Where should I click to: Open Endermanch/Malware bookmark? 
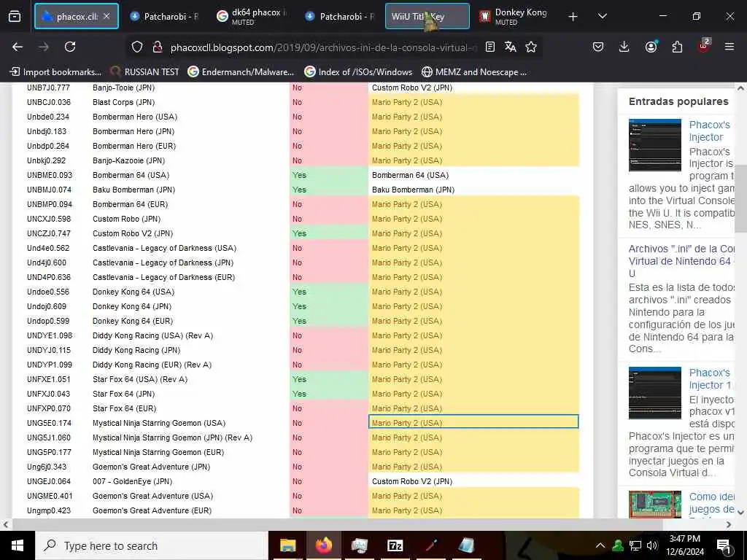241,72
